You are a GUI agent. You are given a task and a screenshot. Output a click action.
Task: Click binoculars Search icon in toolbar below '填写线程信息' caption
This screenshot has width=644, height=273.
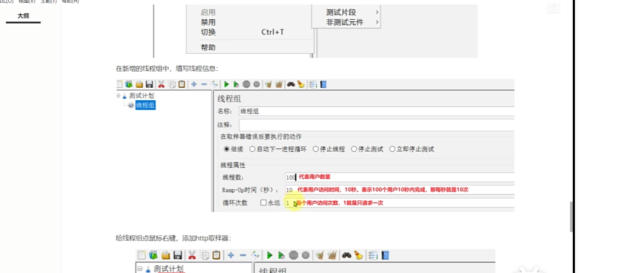point(291,84)
